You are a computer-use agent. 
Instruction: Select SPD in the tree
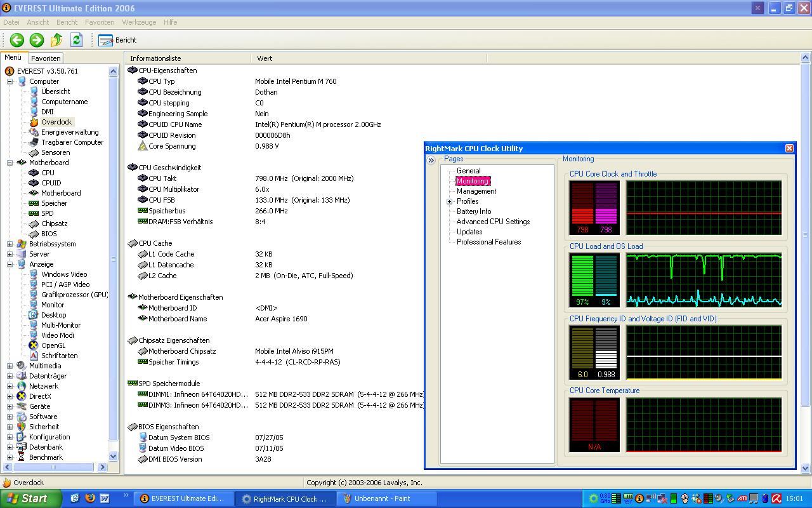coord(47,213)
